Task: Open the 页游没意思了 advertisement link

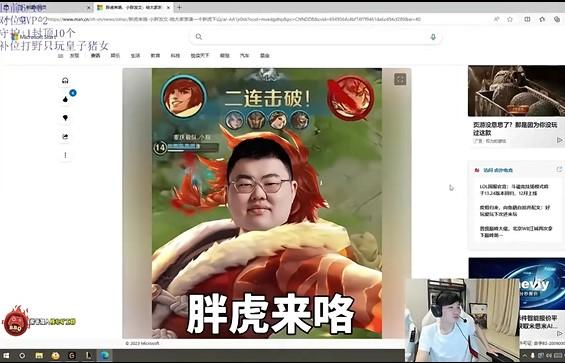Action: pyautogui.click(x=515, y=129)
